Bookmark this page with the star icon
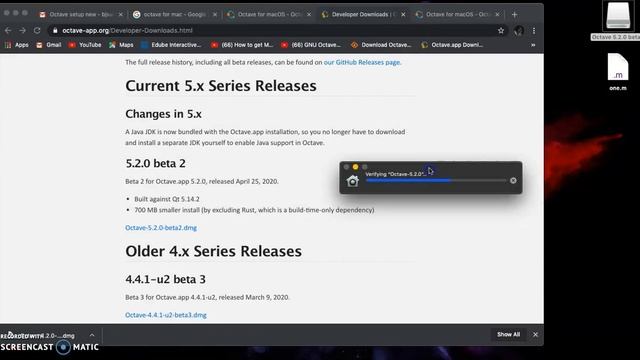Screen dimensions: 640x360 [501, 31]
